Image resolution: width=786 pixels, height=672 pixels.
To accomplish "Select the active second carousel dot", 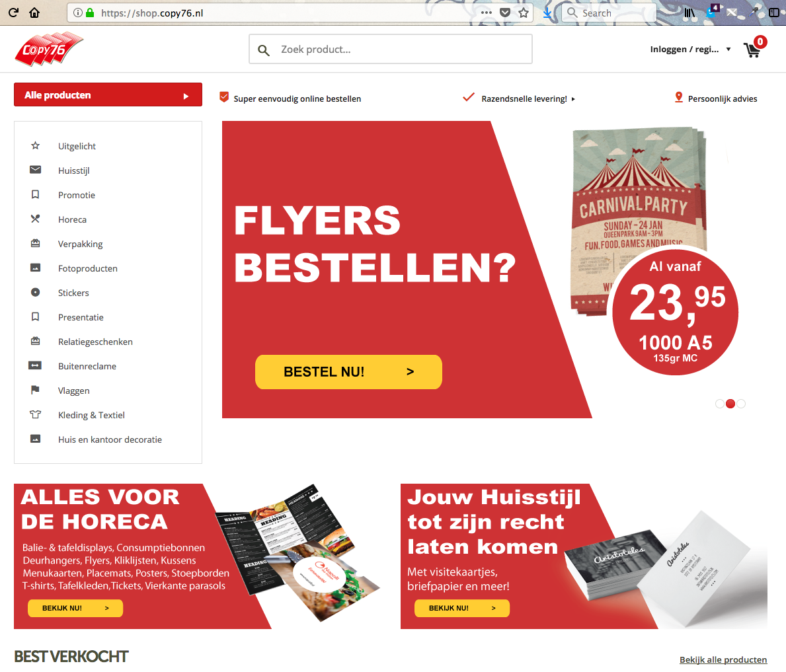I will (x=730, y=404).
